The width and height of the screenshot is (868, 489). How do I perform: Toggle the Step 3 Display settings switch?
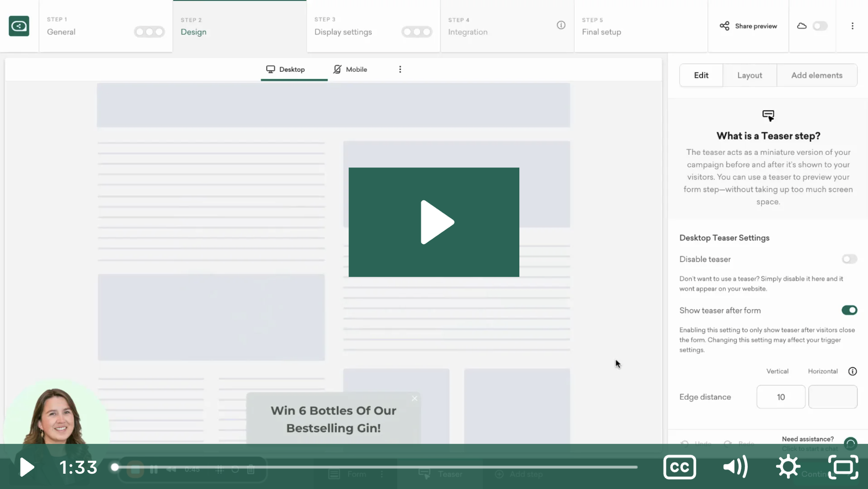pyautogui.click(x=416, y=31)
